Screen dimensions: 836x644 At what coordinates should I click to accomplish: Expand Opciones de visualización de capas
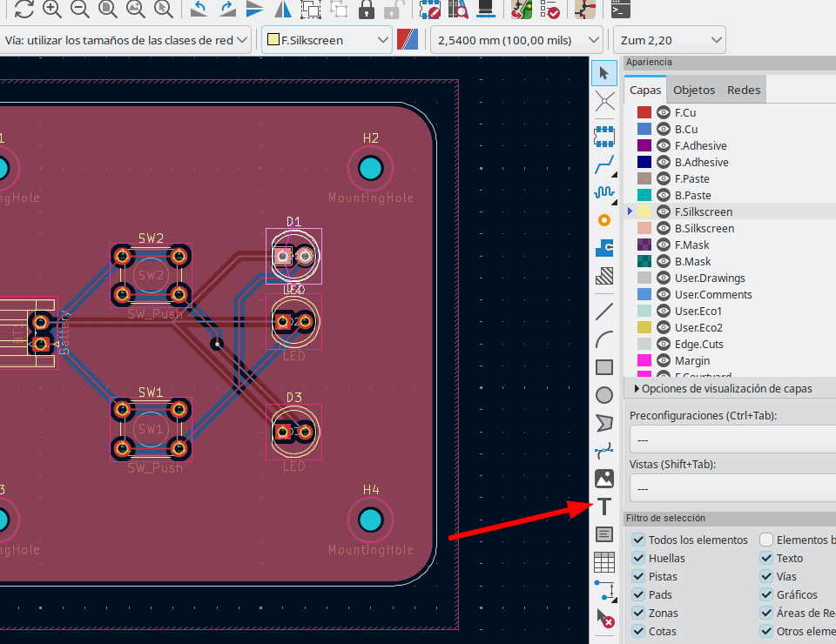(x=726, y=388)
